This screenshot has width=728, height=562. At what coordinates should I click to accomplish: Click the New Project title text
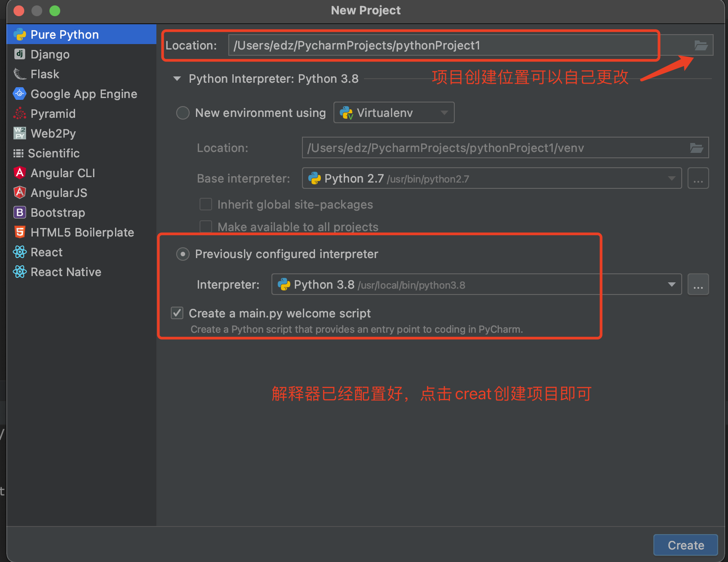point(366,10)
